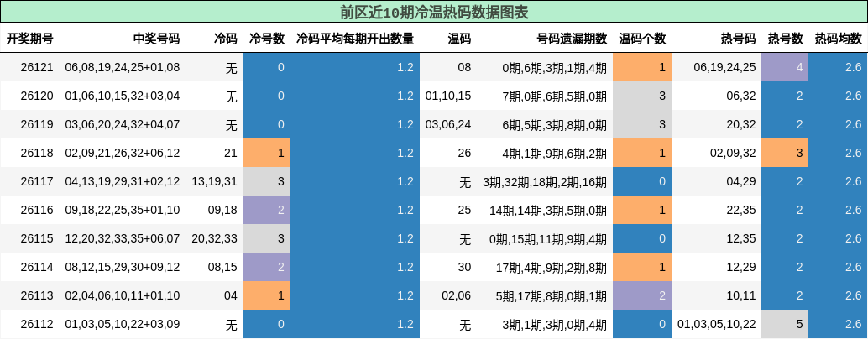Click winning numbers 02,09,21,26,32+06,12
Image resolution: width=868 pixels, height=339 pixels.
(123, 154)
